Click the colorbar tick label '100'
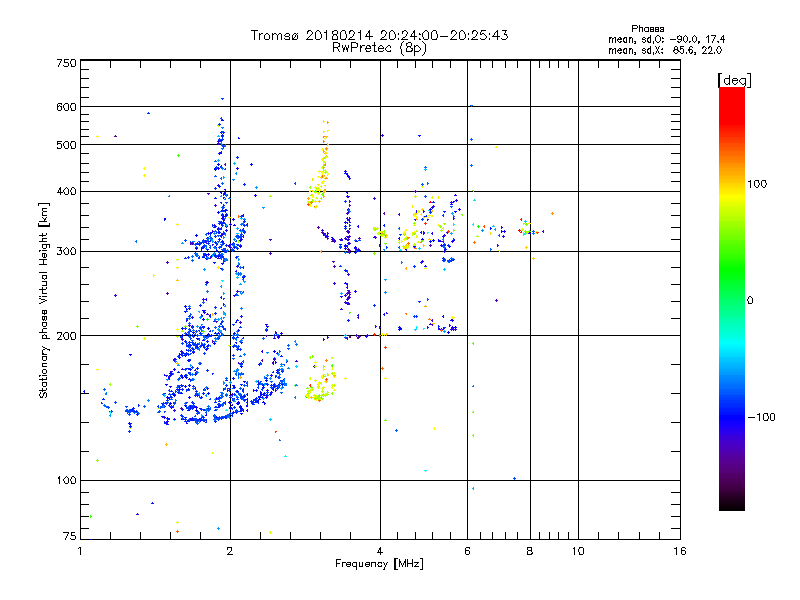Image resolution: width=800 pixels, height=600 pixels. 757,184
